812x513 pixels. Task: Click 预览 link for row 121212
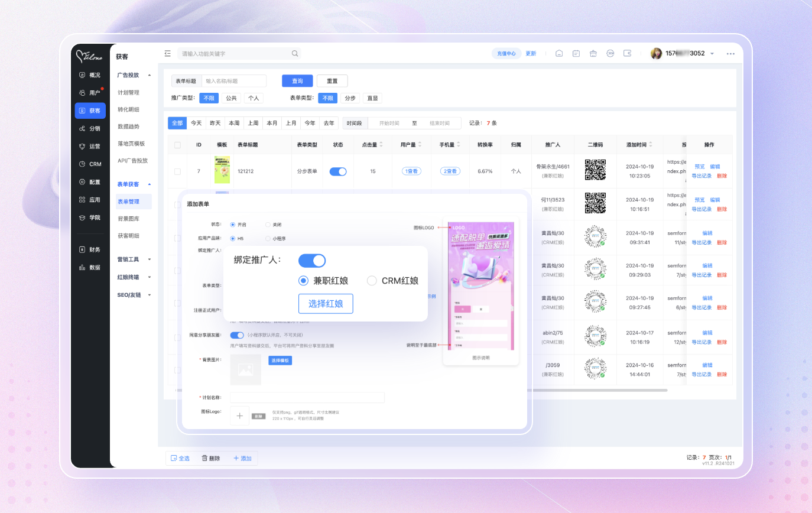point(700,167)
